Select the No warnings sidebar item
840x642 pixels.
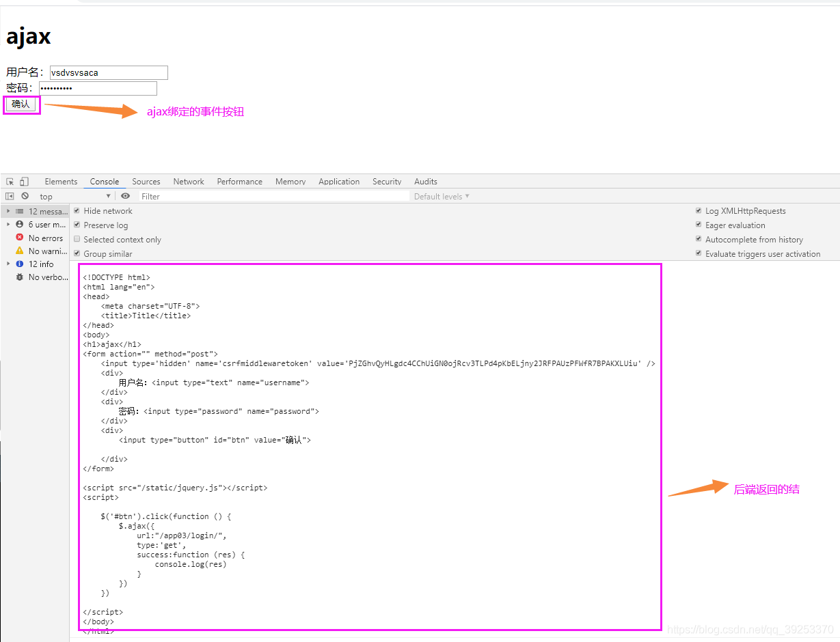pos(35,251)
